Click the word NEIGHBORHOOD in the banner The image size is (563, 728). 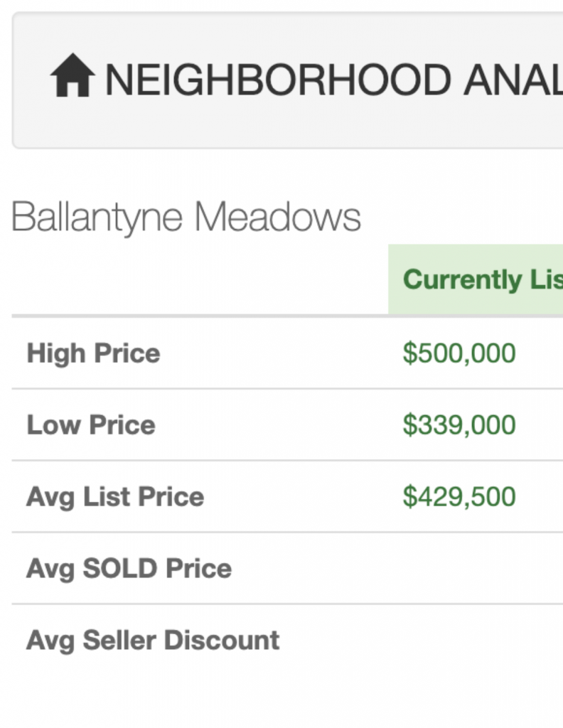point(278,80)
